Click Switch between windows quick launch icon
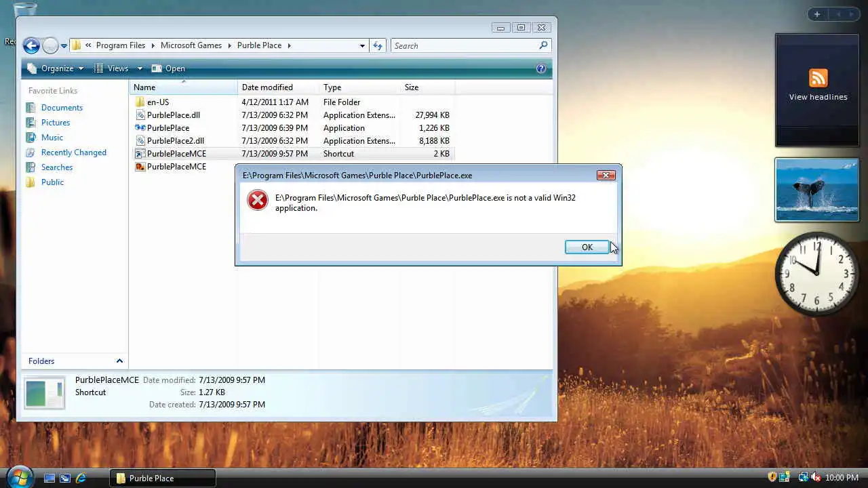This screenshot has width=868, height=488. point(65,478)
